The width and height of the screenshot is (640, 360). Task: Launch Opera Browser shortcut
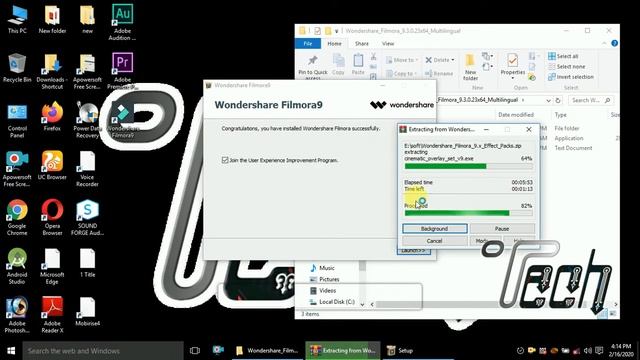click(52, 218)
